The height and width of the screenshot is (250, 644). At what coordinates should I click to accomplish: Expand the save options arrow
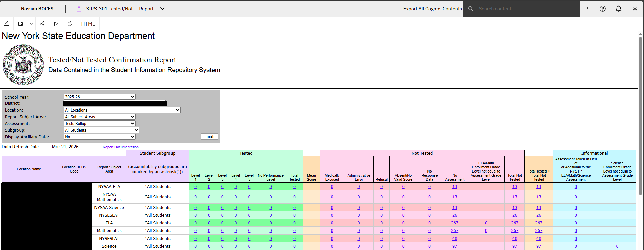[31, 24]
